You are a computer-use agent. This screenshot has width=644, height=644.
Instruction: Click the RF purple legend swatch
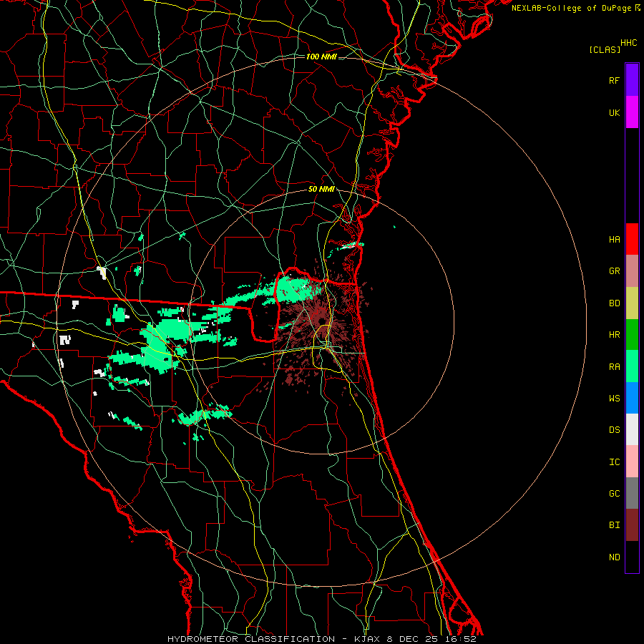(632, 80)
